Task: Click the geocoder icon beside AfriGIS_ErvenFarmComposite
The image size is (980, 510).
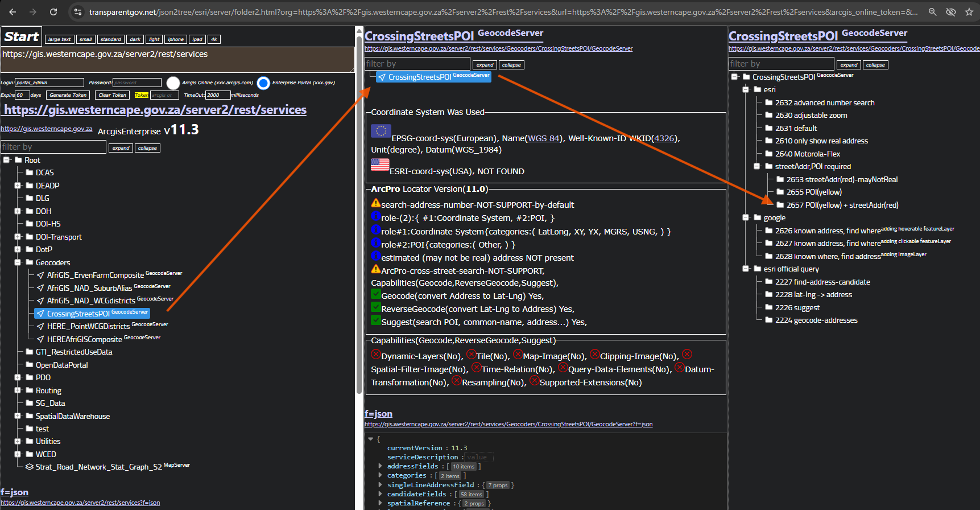Action: 40,275
